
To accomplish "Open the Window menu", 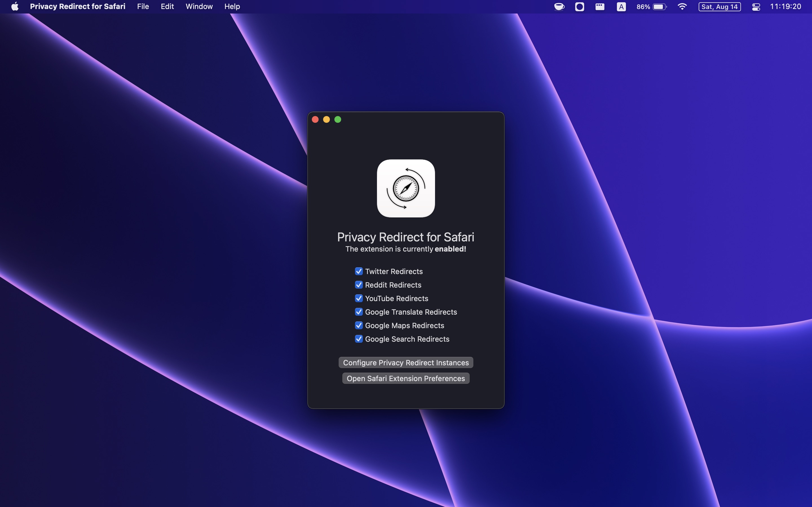I will coord(199,6).
